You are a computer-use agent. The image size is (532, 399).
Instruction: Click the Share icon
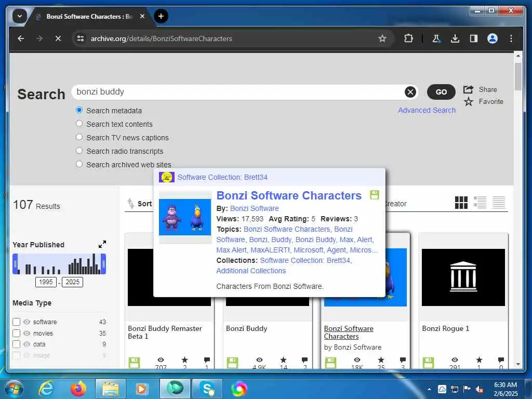(x=468, y=89)
